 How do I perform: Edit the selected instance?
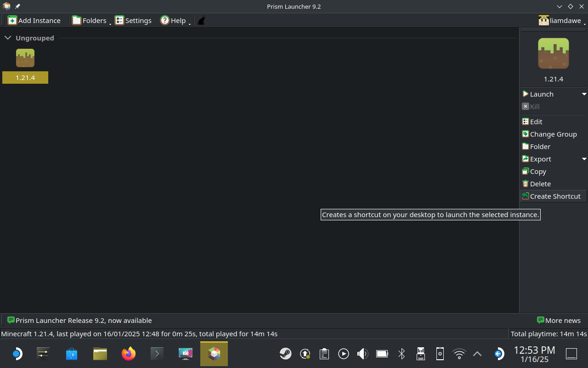(x=536, y=121)
